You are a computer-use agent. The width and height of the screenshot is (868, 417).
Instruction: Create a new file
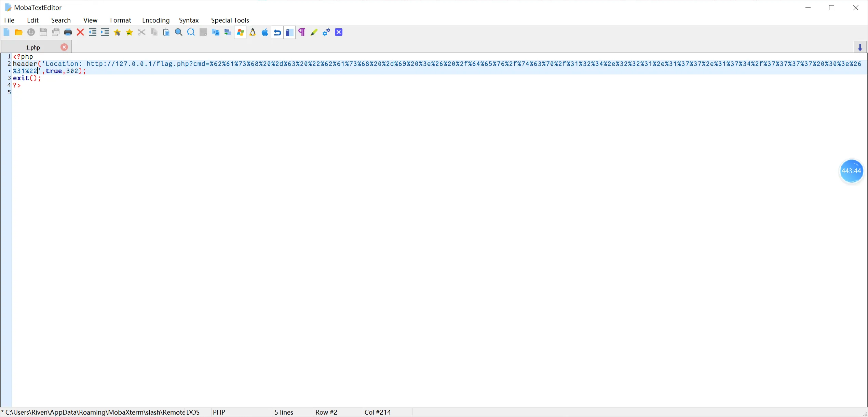[x=6, y=32]
